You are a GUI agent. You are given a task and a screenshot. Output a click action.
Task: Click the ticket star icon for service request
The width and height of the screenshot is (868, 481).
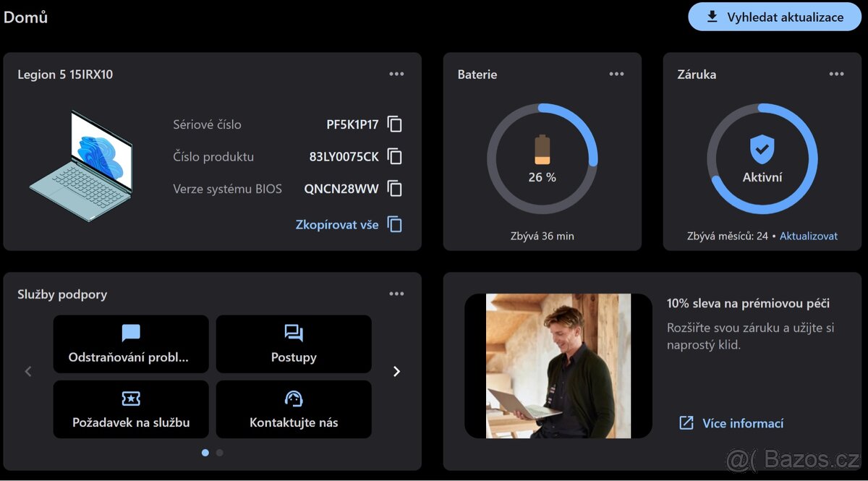pos(131,399)
